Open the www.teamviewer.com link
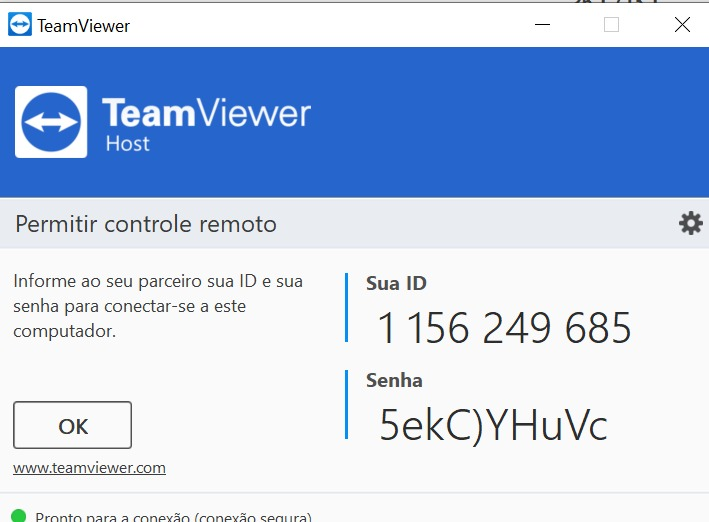 click(90, 468)
